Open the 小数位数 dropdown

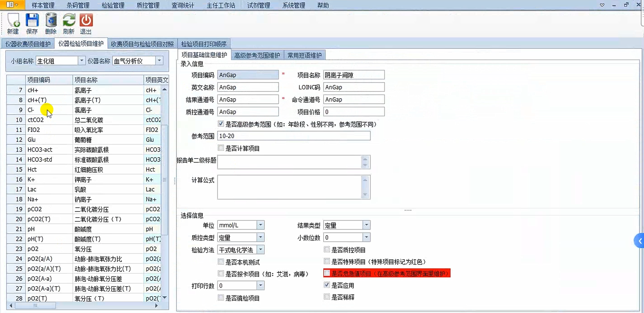pos(366,237)
